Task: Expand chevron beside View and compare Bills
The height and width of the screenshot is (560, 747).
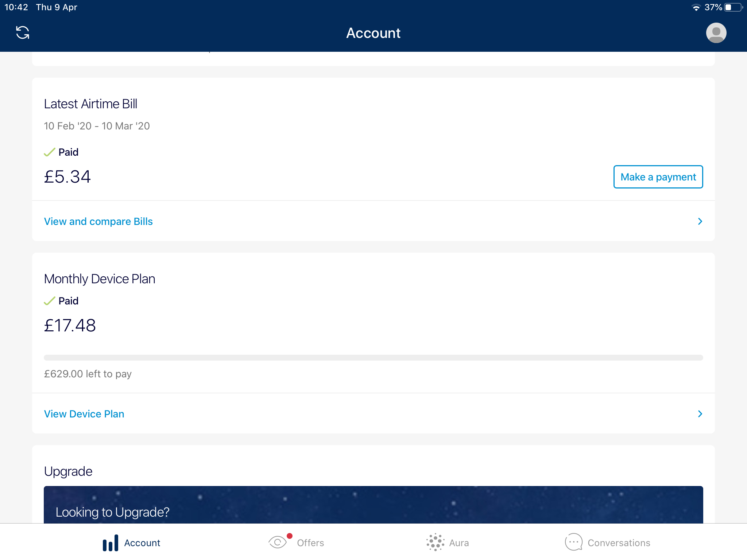Action: tap(700, 221)
